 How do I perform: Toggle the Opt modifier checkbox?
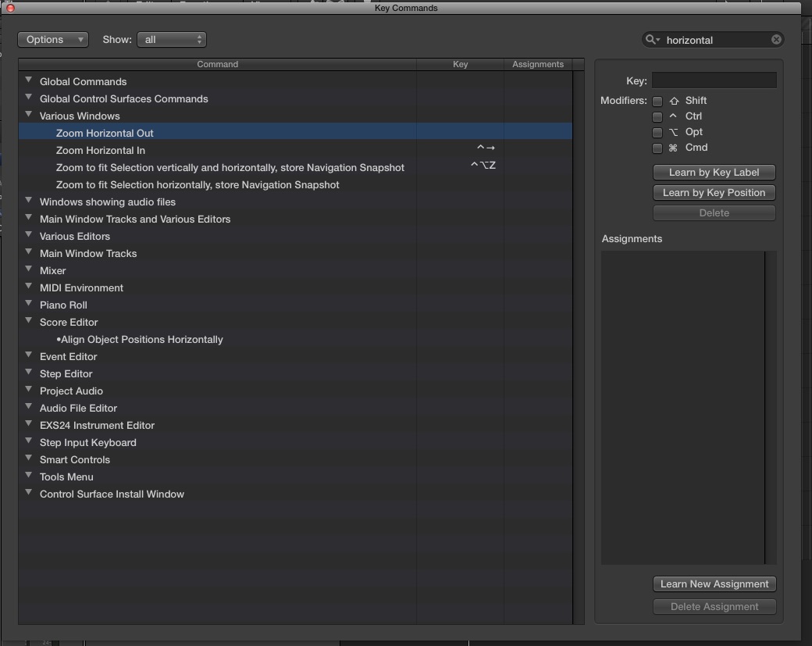(657, 132)
